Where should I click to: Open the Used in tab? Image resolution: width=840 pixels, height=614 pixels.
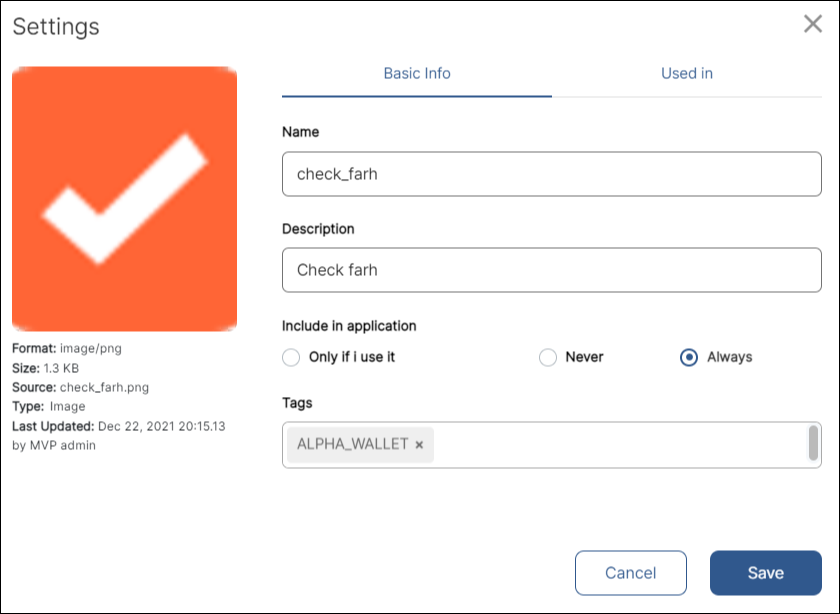[x=686, y=74]
